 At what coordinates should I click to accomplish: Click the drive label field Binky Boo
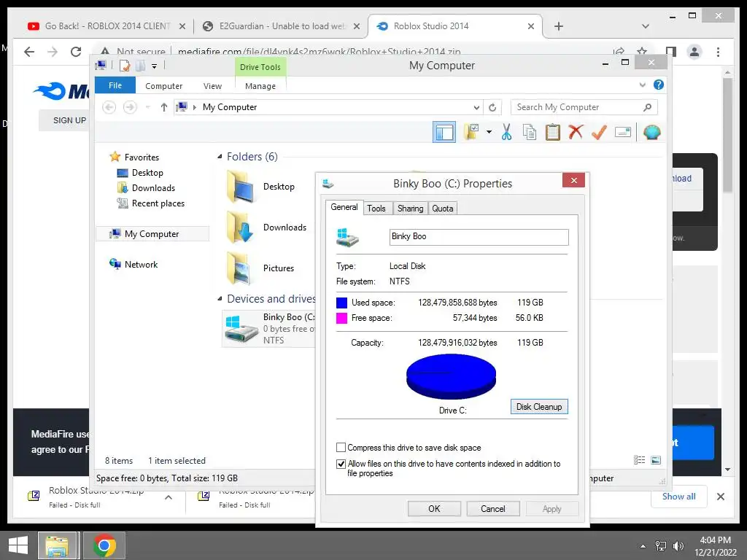479,237
